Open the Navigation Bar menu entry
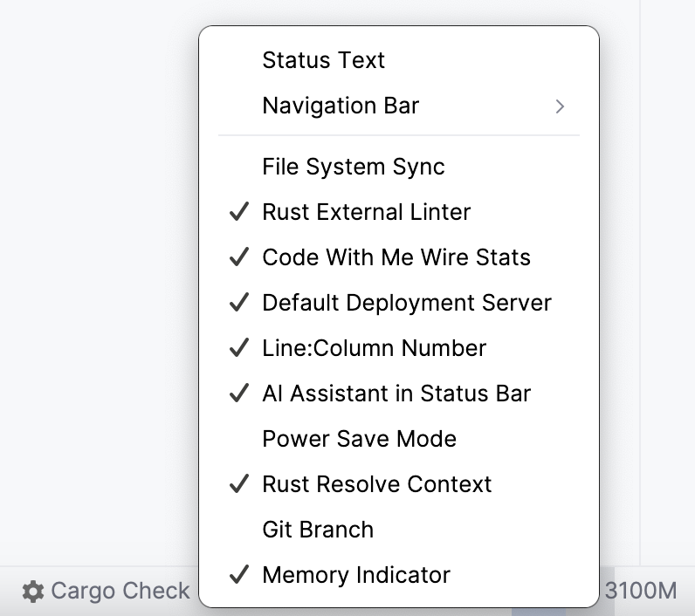Image resolution: width=695 pixels, height=616 pixels. (341, 106)
